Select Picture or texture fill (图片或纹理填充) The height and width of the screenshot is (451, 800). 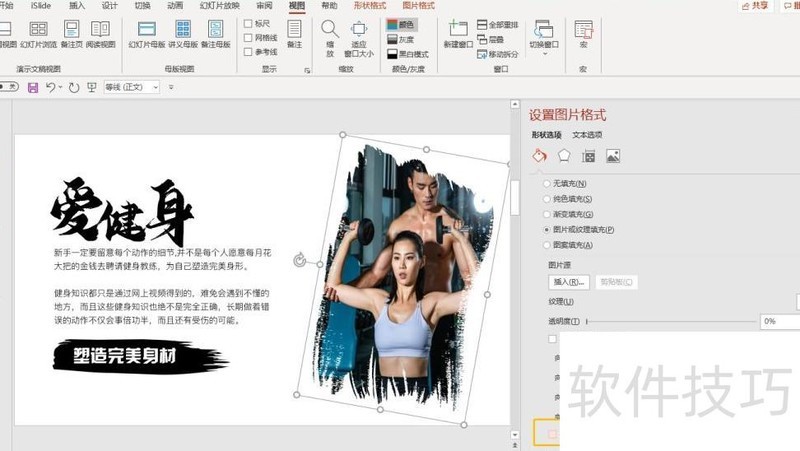pyautogui.click(x=546, y=230)
